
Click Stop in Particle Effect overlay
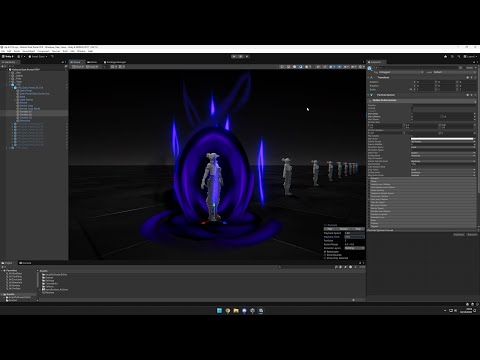358,229
